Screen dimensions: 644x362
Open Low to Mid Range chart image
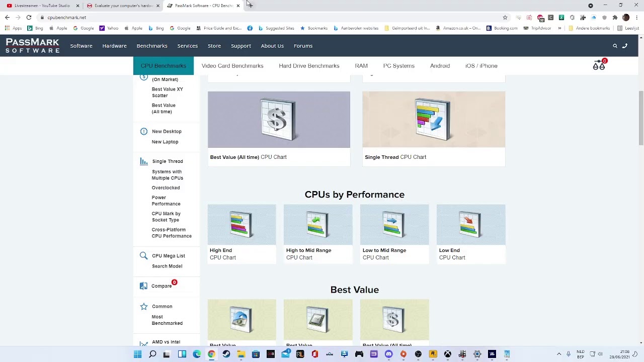(x=394, y=225)
